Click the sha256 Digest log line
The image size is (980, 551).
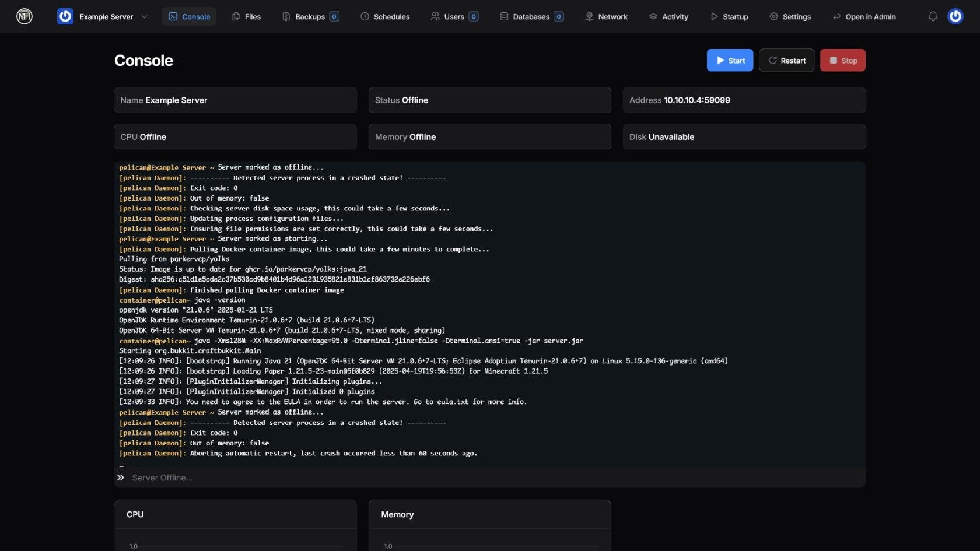click(x=275, y=279)
